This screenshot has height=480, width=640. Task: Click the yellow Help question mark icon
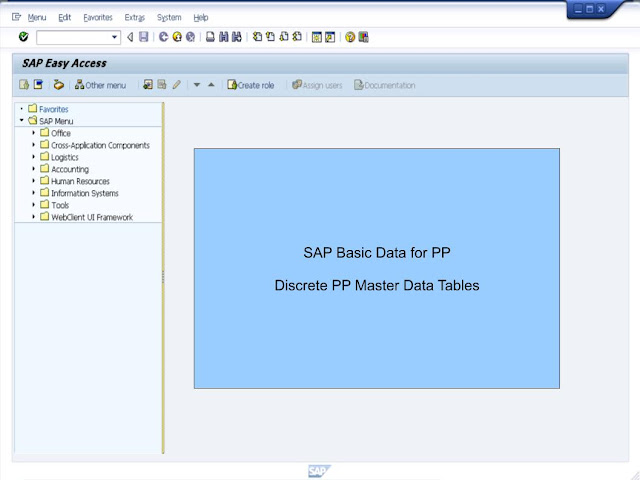tap(350, 38)
